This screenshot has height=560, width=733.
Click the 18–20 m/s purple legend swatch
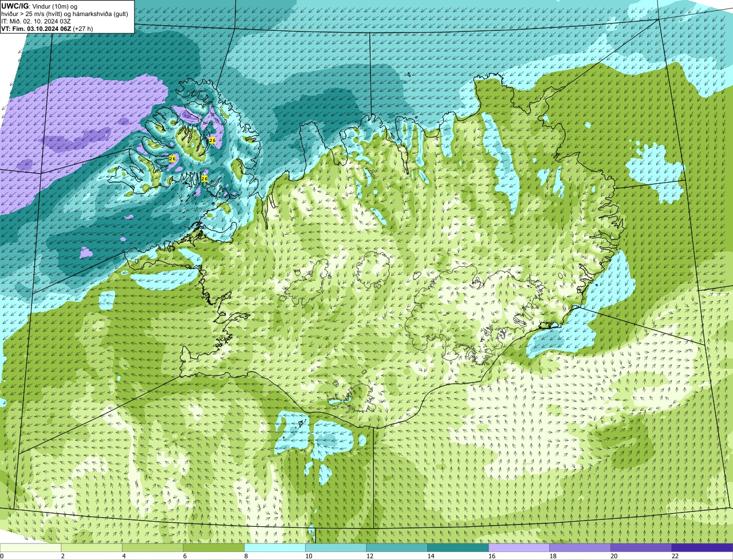tap(580, 547)
